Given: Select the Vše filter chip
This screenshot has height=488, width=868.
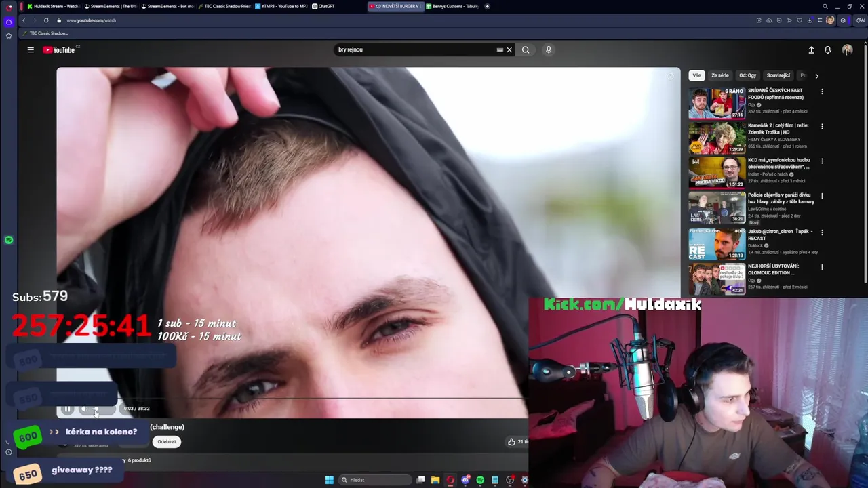Looking at the screenshot, I should coord(696,75).
